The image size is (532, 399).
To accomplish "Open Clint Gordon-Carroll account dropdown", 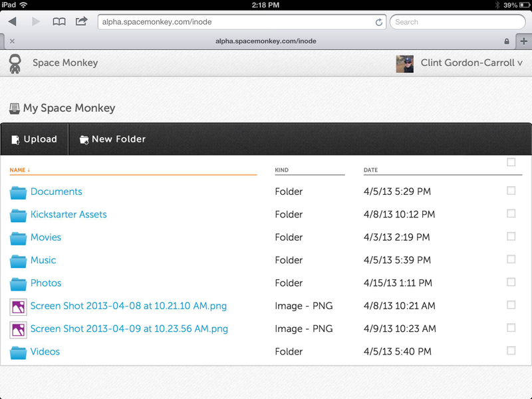I will (471, 63).
